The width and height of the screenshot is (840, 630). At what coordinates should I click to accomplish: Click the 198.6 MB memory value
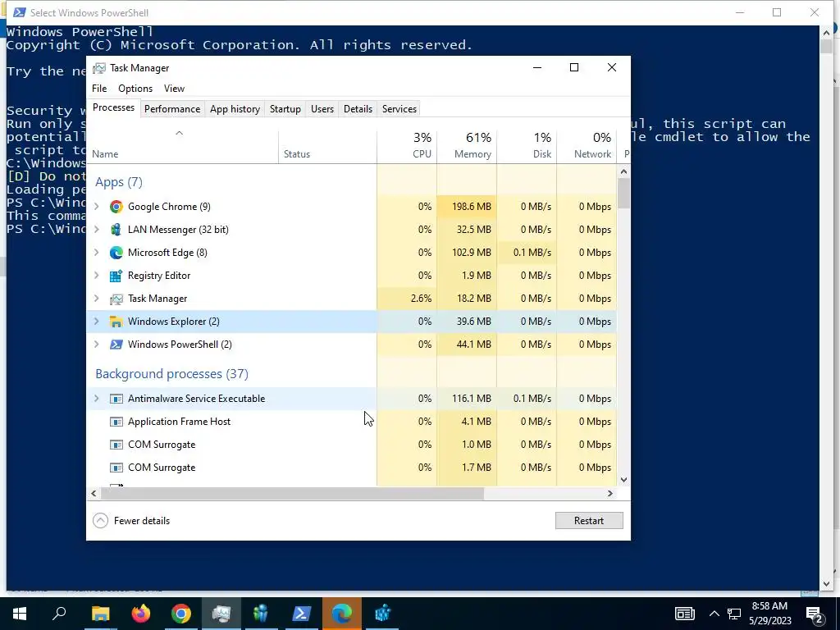point(472,207)
